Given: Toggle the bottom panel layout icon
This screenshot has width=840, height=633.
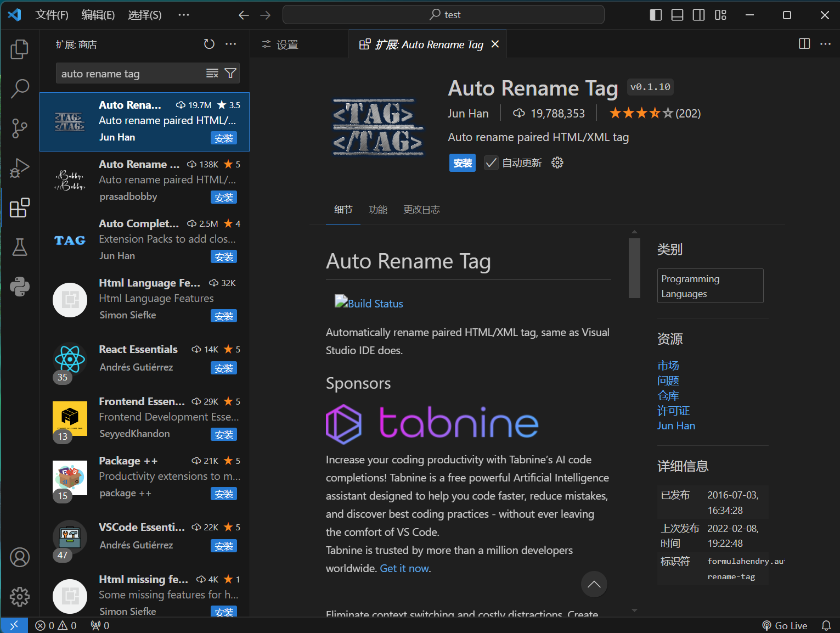Looking at the screenshot, I should pos(678,15).
